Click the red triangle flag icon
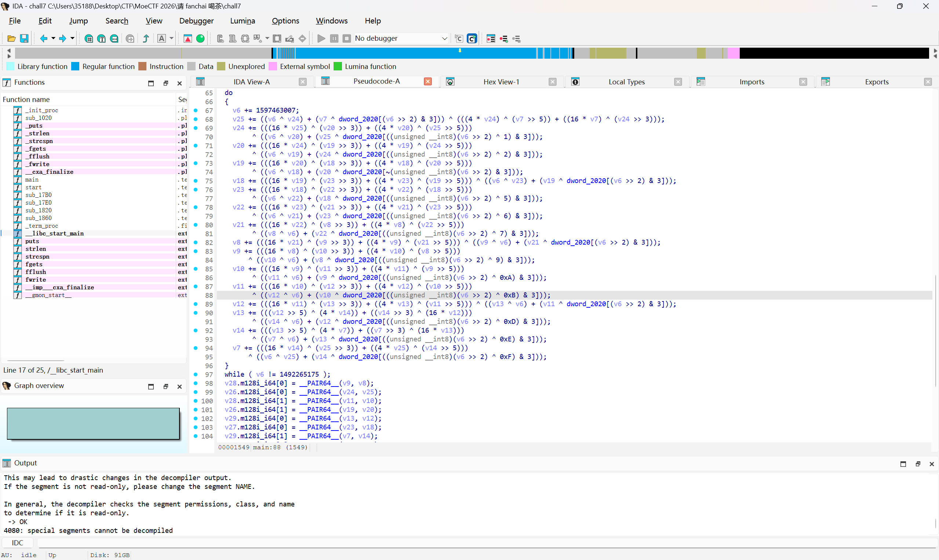939x560 pixels. point(188,39)
